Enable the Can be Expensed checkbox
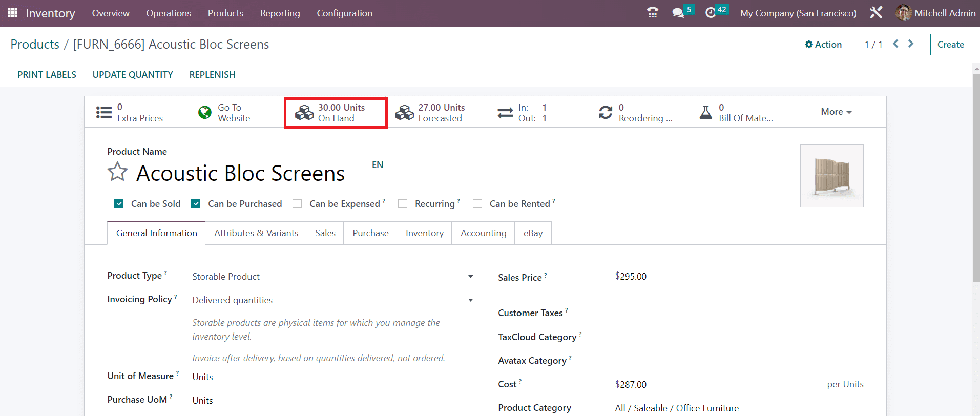 pos(297,204)
